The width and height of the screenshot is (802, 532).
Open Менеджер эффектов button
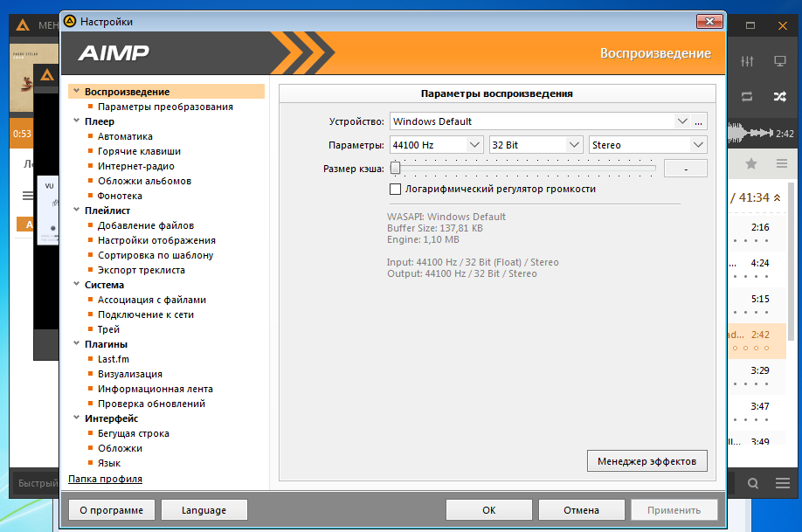pos(647,461)
